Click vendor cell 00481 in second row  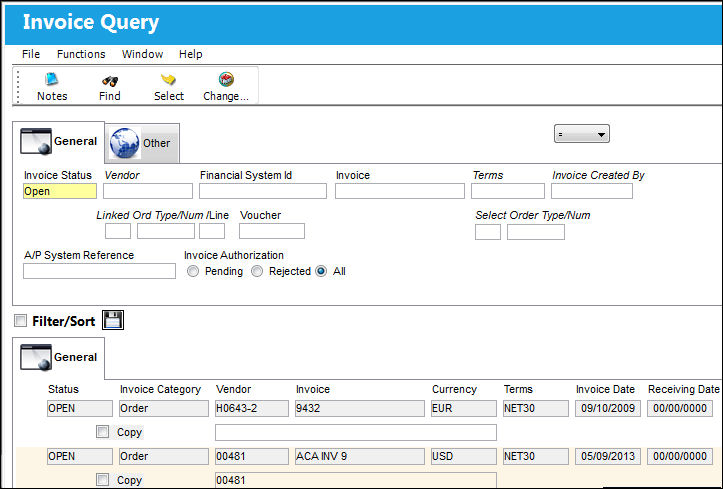[x=252, y=456]
